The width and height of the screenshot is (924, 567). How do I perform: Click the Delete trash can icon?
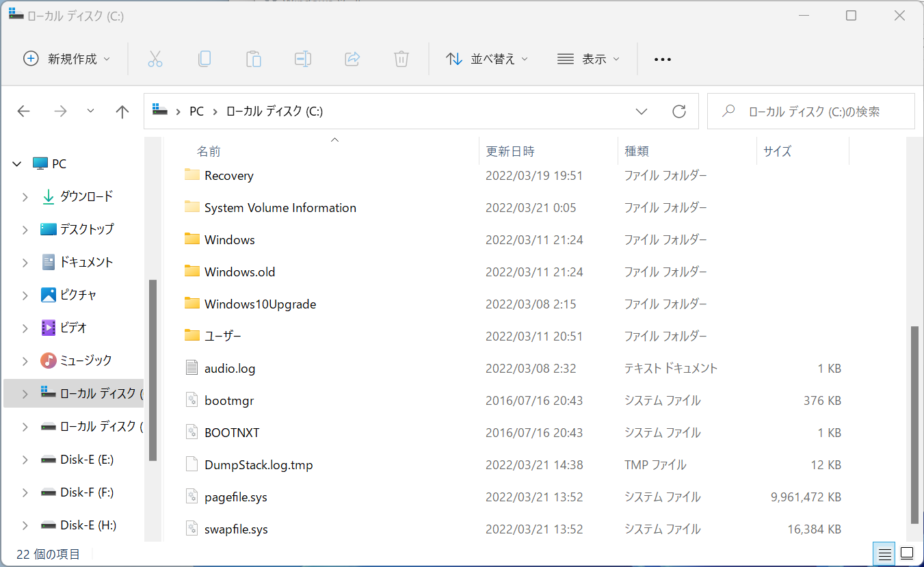pos(401,59)
